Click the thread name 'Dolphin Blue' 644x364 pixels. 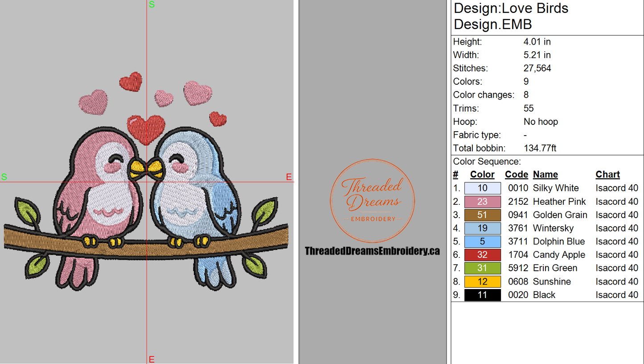pos(559,242)
